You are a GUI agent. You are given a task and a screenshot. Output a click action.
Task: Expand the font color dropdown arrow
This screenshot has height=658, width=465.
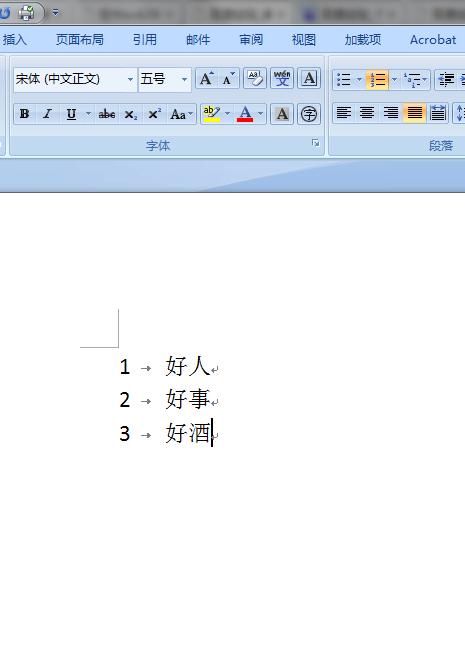pyautogui.click(x=261, y=114)
